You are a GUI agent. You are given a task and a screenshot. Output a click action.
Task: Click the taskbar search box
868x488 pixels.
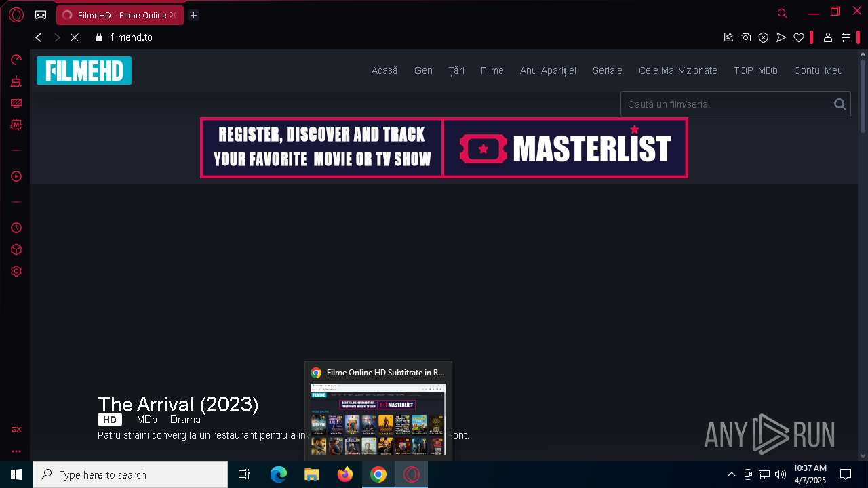click(x=130, y=474)
